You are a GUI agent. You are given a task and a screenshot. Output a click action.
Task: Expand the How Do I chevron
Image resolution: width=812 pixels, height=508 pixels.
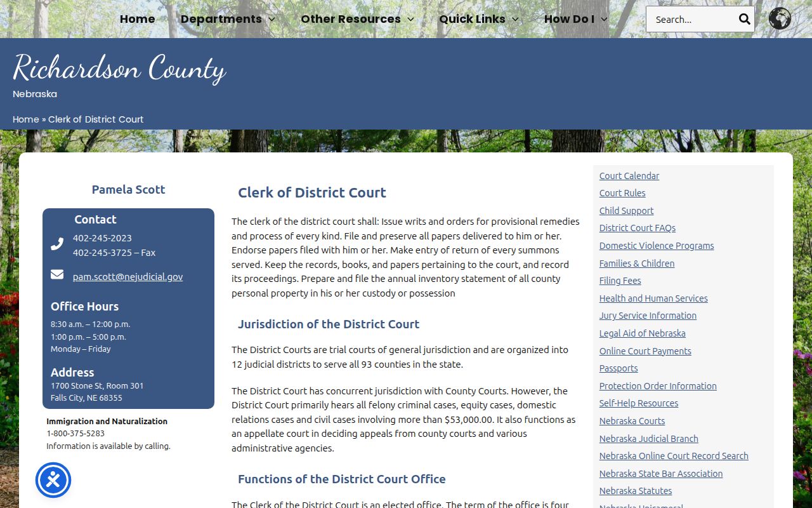tap(604, 20)
